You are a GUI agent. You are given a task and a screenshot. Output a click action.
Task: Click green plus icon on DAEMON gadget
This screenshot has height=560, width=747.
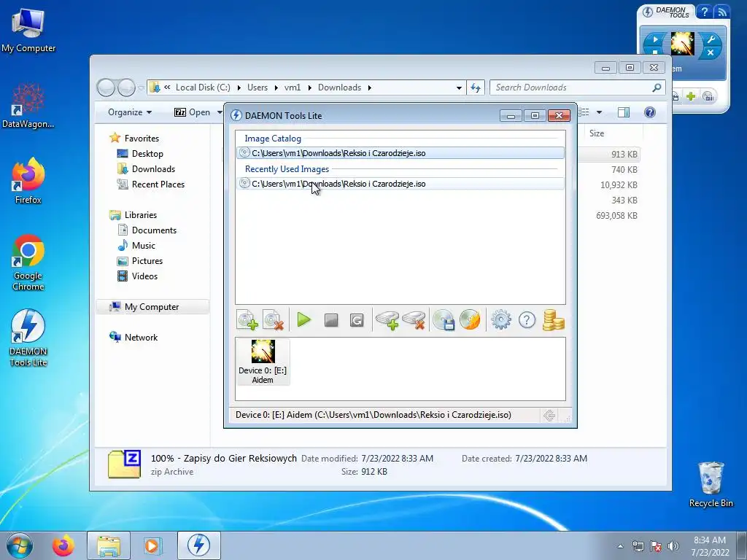[x=691, y=96]
